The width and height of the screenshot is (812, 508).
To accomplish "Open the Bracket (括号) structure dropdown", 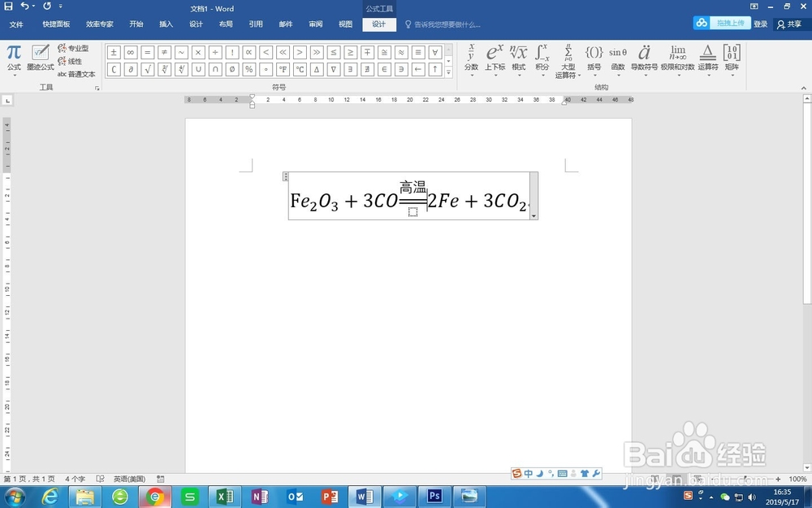I will [x=594, y=60].
